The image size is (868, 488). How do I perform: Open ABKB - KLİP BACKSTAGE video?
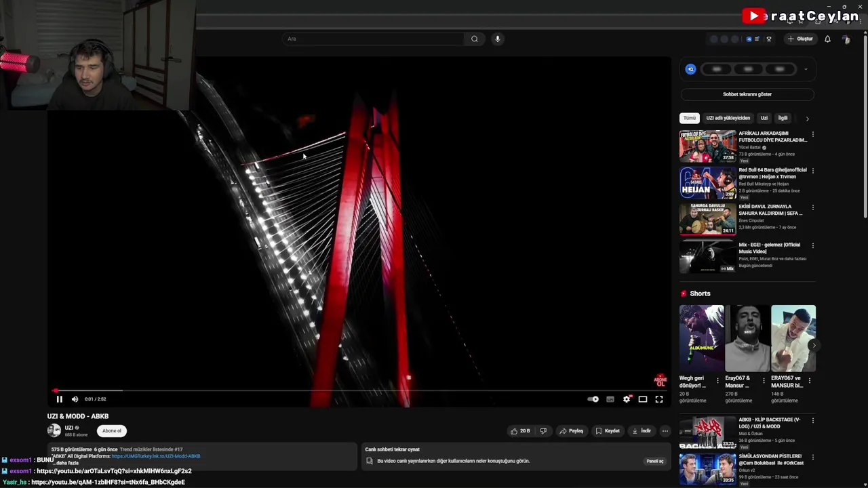[707, 432]
